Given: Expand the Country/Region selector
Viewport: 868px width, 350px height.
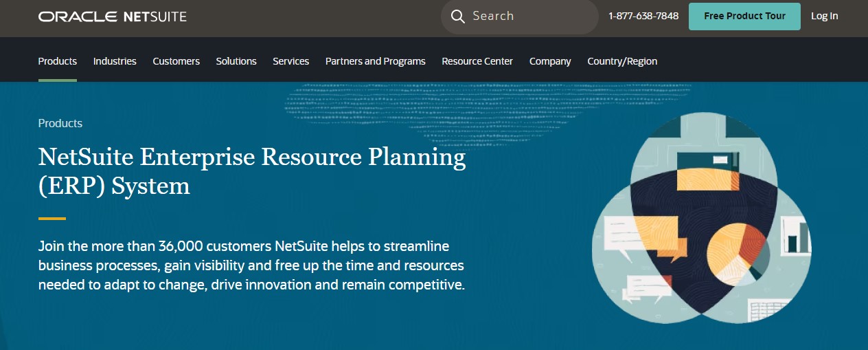Looking at the screenshot, I should click(622, 61).
